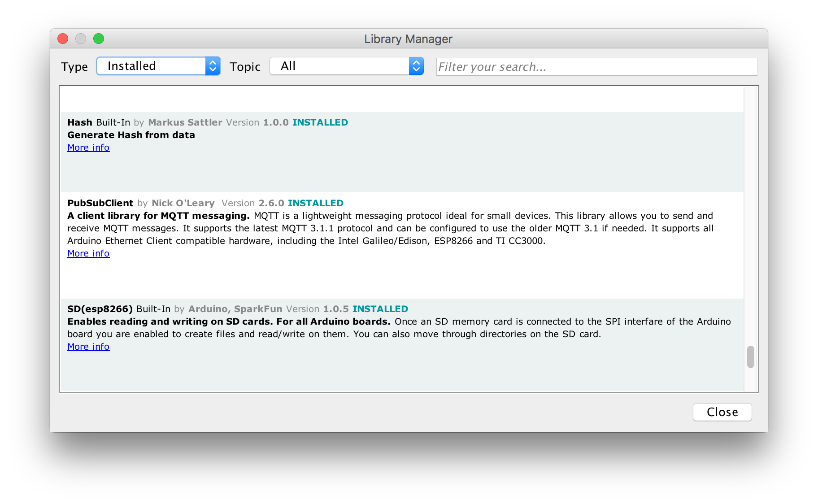
Task: Click the Generate Hash from data text
Action: [131, 135]
